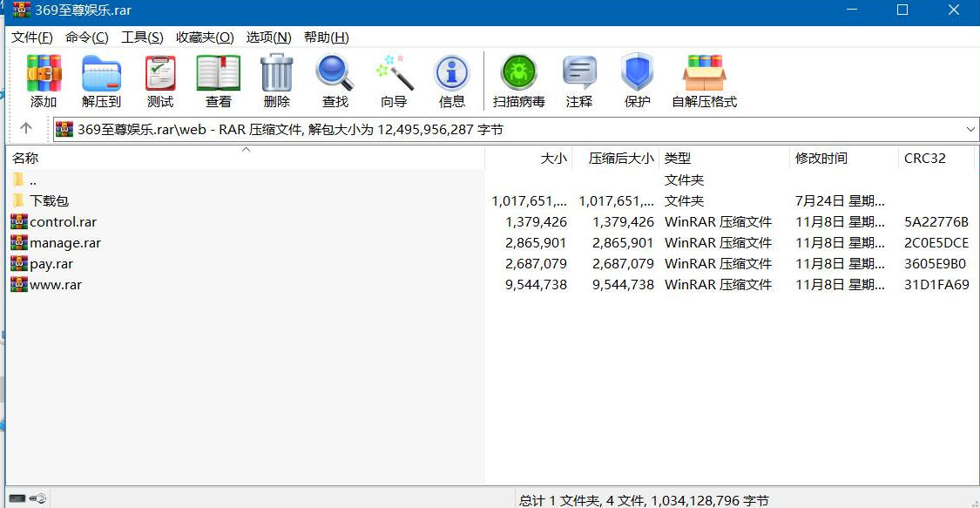Image resolution: width=980 pixels, height=508 pixels.
Task: Click the 保护 (Protect) archive icon
Action: coord(637,80)
